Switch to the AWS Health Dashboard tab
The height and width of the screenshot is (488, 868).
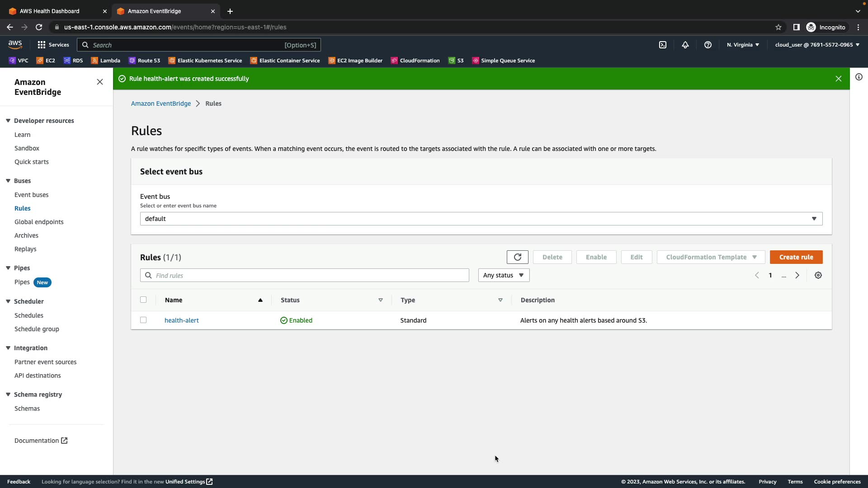coord(50,11)
